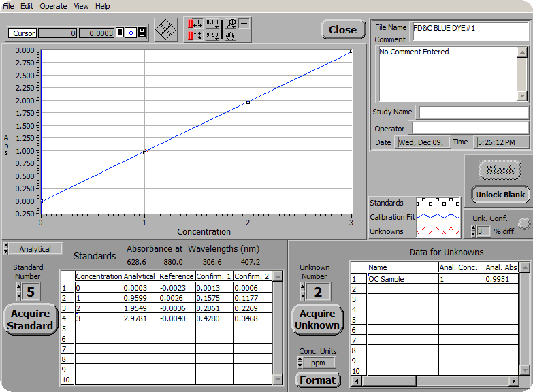Open the Operate menu
Image resolution: width=533 pixels, height=392 pixels.
[53, 6]
